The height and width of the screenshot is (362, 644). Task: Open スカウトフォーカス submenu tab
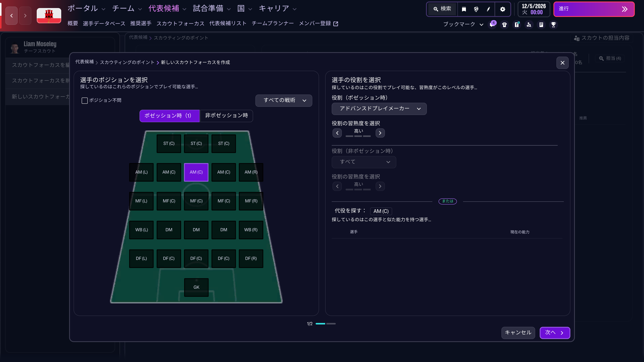(180, 23)
